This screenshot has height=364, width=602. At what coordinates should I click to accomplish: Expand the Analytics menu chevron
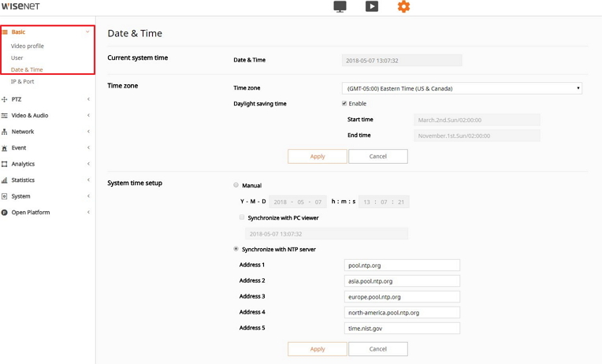pos(88,164)
